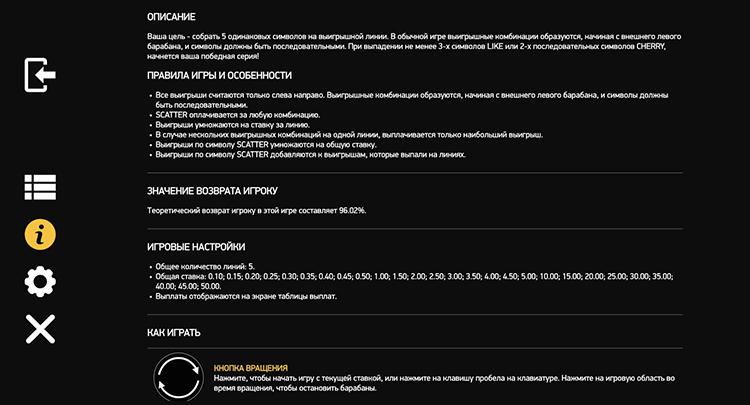Click the theoretical return 96.02% text

[256, 210]
